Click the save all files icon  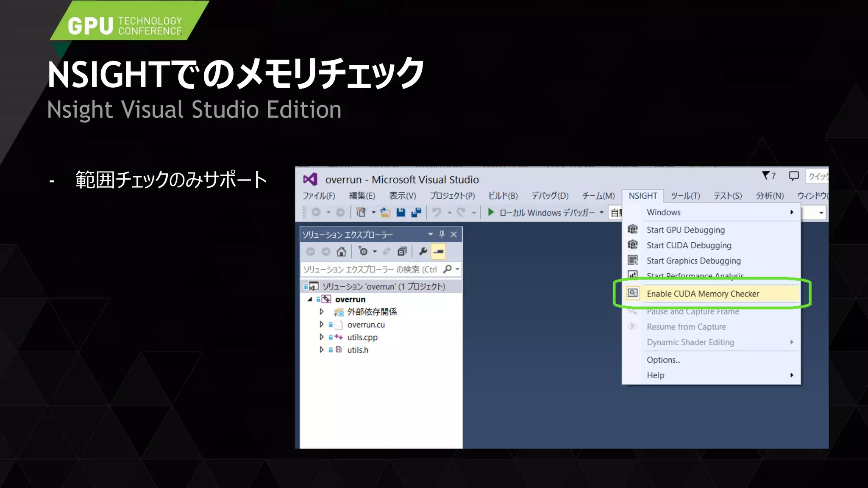point(416,212)
